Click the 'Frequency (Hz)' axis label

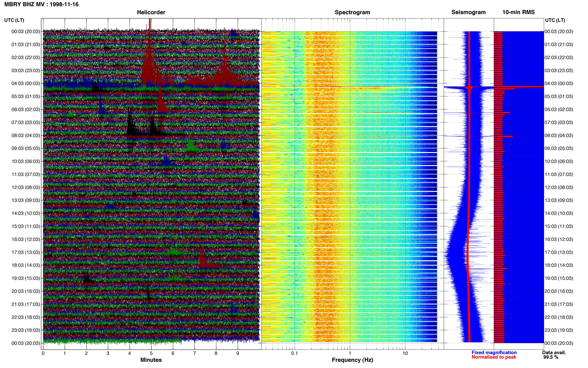click(352, 360)
